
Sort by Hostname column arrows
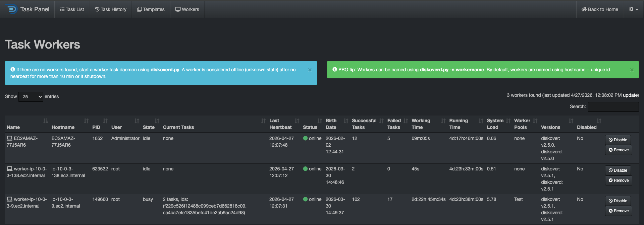click(86, 121)
